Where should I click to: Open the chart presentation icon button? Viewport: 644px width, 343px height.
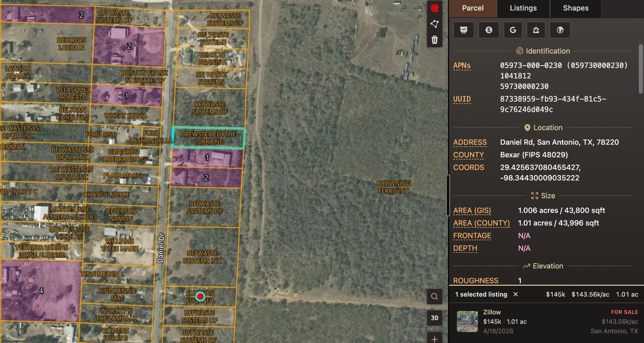[463, 30]
